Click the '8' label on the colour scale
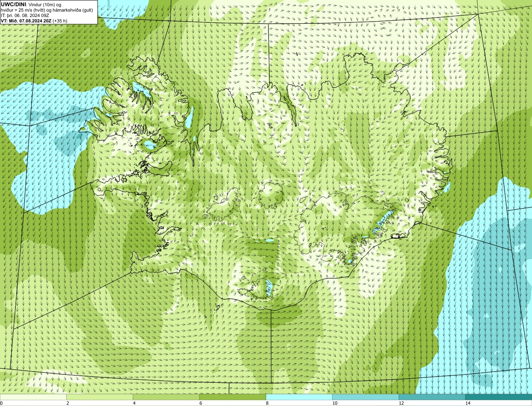Image resolution: width=532 pixels, height=406 pixels. pyautogui.click(x=267, y=403)
